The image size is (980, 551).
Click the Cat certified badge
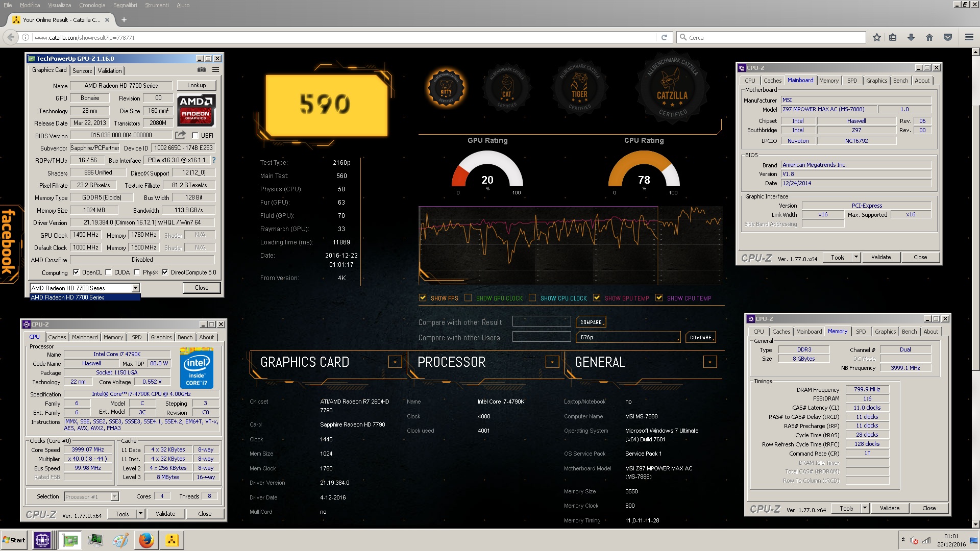[507, 89]
